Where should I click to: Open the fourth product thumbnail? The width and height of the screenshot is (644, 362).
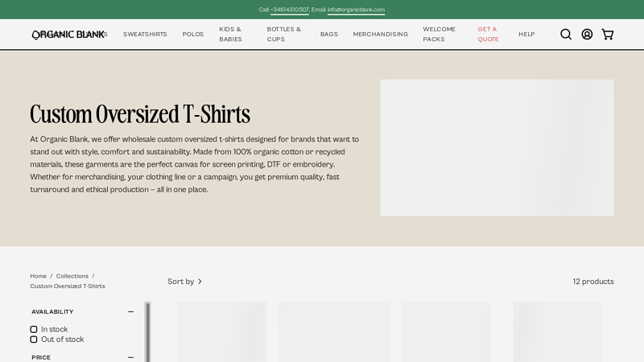[558, 331]
